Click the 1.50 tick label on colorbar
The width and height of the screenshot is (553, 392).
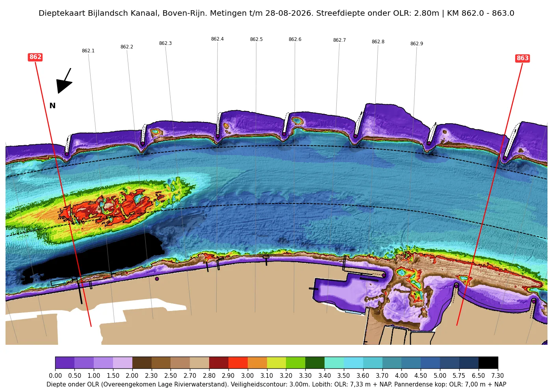pos(113,375)
